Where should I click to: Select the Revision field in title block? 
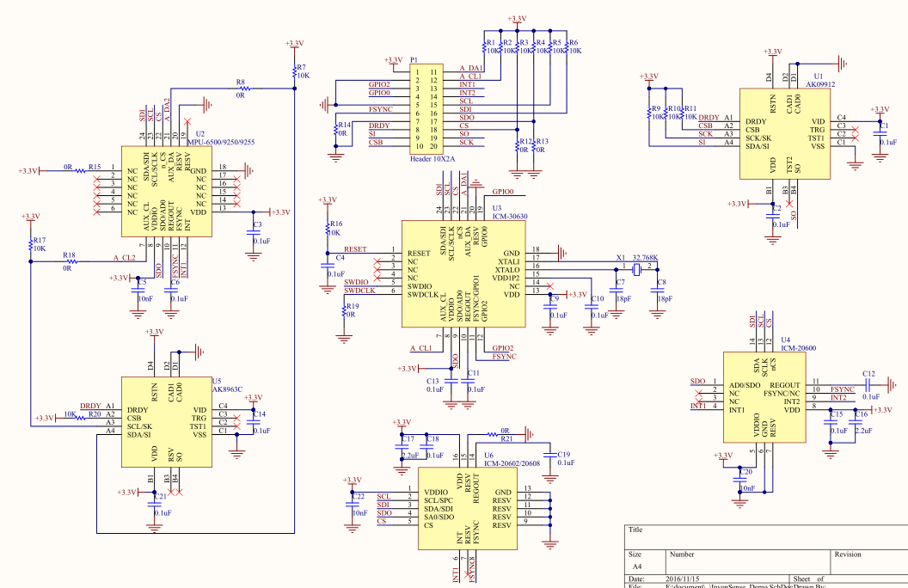(x=848, y=554)
